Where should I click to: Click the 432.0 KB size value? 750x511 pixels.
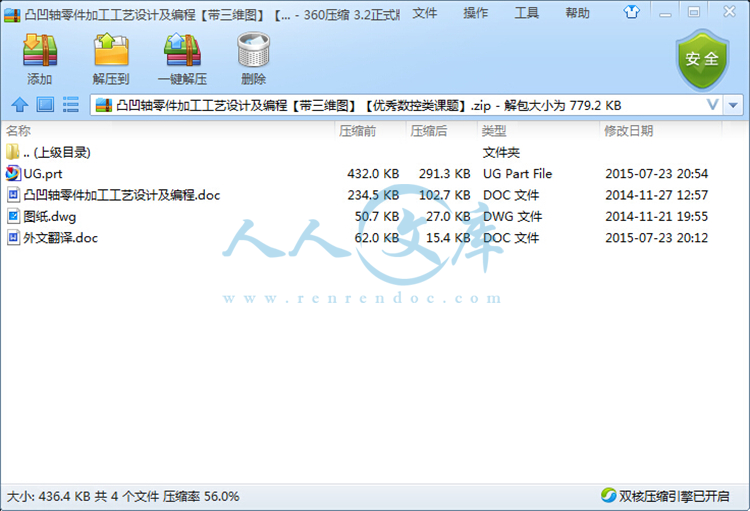point(373,174)
